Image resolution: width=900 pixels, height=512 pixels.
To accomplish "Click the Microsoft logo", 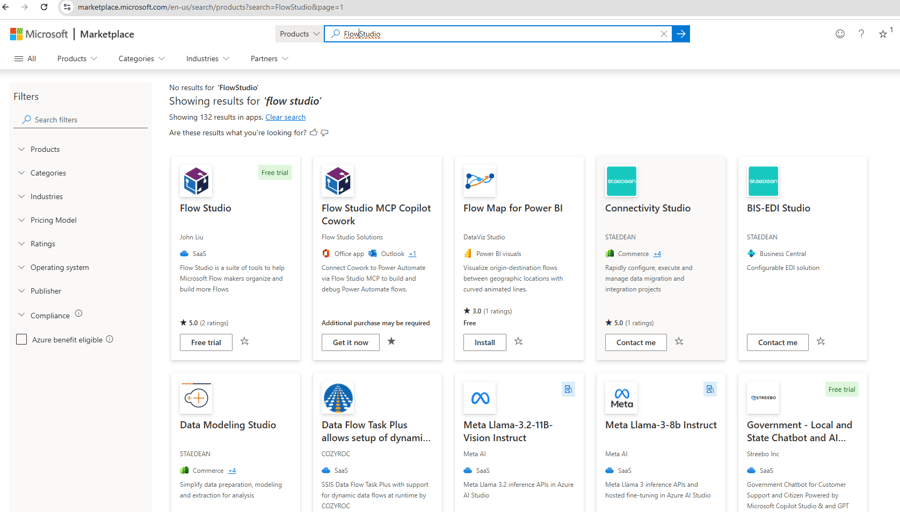I will (x=39, y=34).
